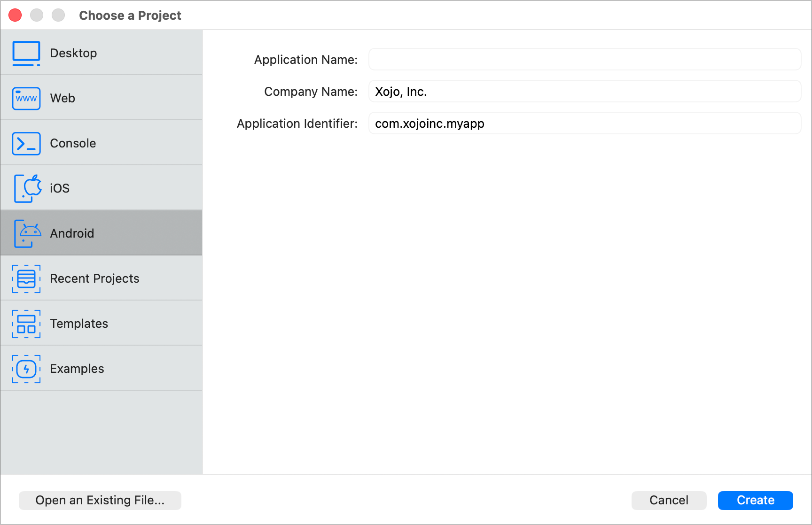Click the Web www icon
Viewport: 812px width, 525px height.
point(26,98)
